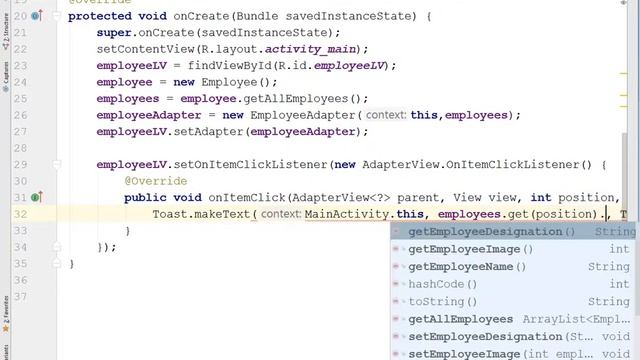Click the inner '@Override' annotation on line 30
Viewport: 640px width, 360px height.
[156, 181]
